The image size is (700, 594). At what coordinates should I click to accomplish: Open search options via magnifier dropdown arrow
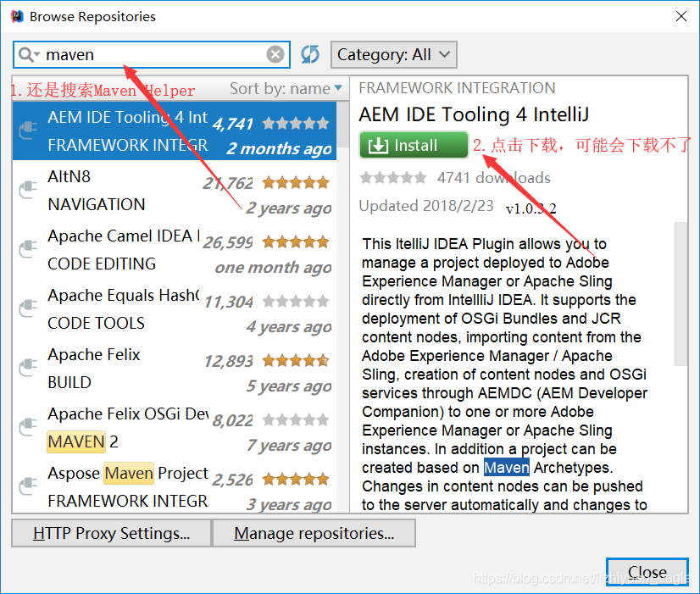coord(36,54)
